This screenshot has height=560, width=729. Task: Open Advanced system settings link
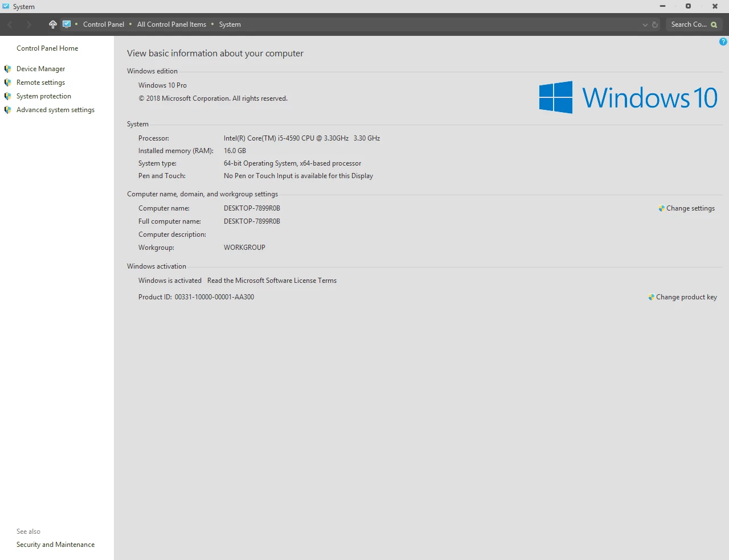point(55,110)
